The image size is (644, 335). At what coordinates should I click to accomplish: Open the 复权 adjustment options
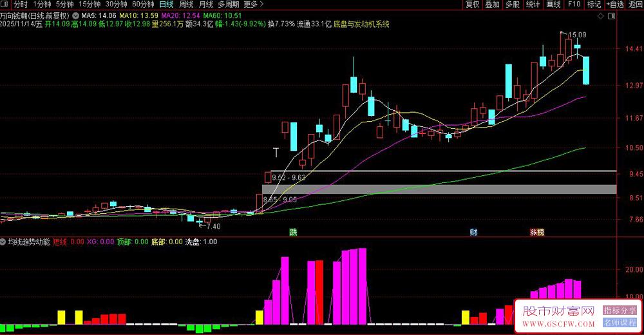tap(472, 5)
